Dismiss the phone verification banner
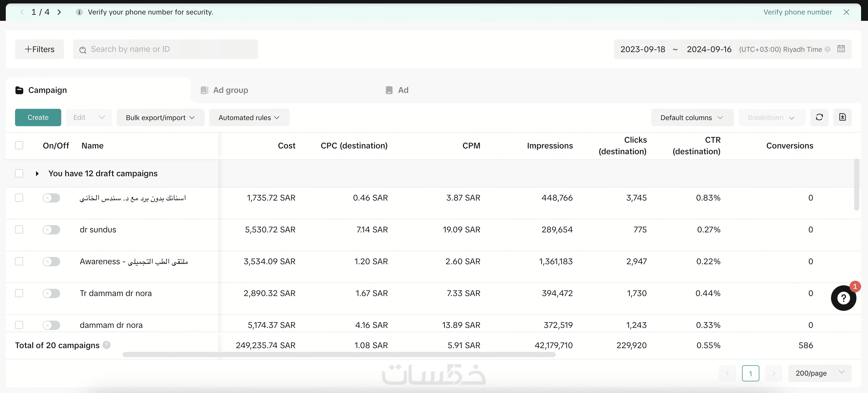The height and width of the screenshot is (393, 868). coord(846,12)
